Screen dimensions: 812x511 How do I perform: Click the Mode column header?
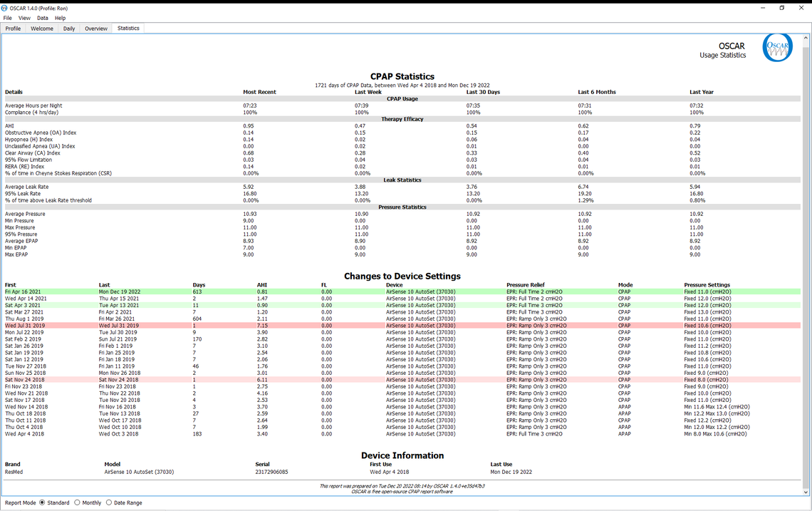(625, 285)
